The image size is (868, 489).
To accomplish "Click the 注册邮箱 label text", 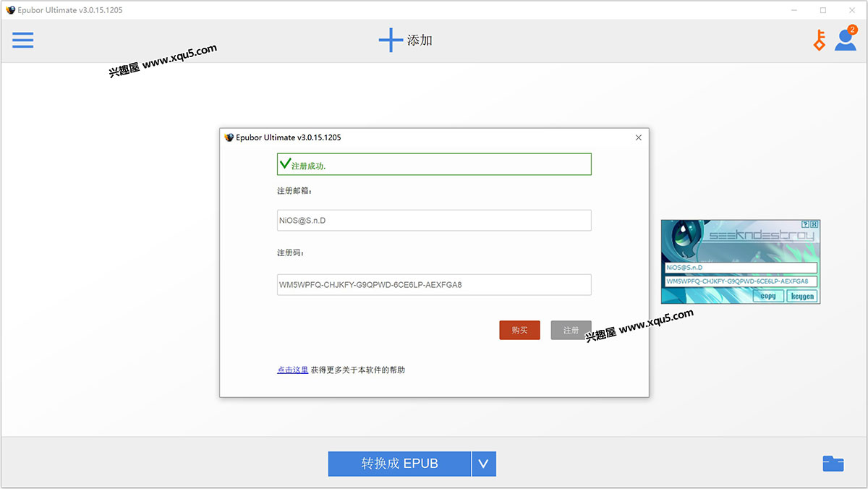I will click(x=294, y=191).
